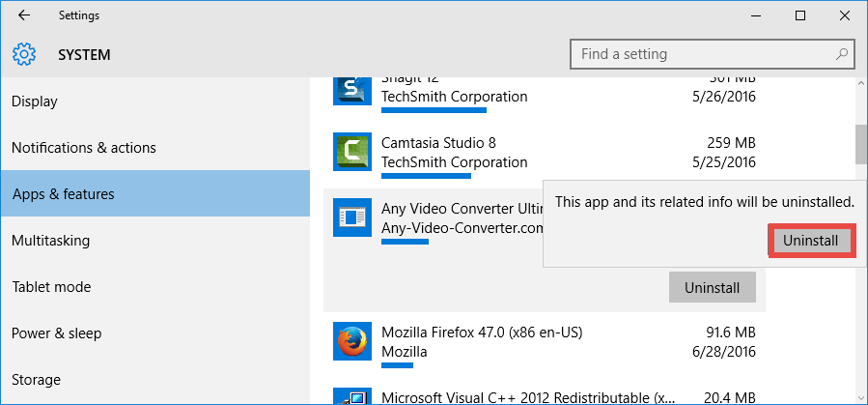Click the Mozilla publisher name
This screenshot has height=405, width=868.
click(x=405, y=352)
